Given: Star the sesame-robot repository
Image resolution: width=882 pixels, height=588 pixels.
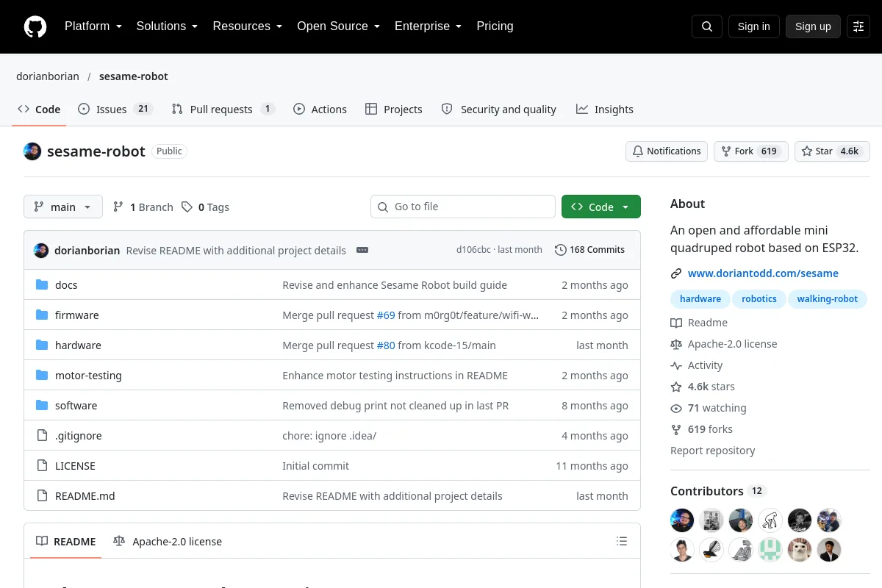Looking at the screenshot, I should (832, 151).
